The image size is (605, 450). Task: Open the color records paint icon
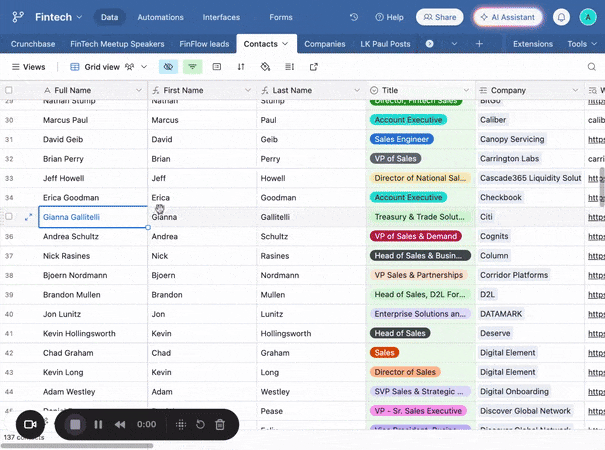(x=265, y=67)
